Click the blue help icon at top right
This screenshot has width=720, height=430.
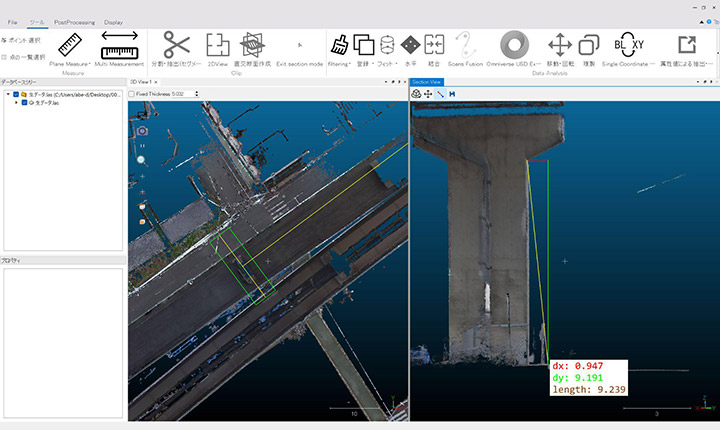click(x=709, y=22)
